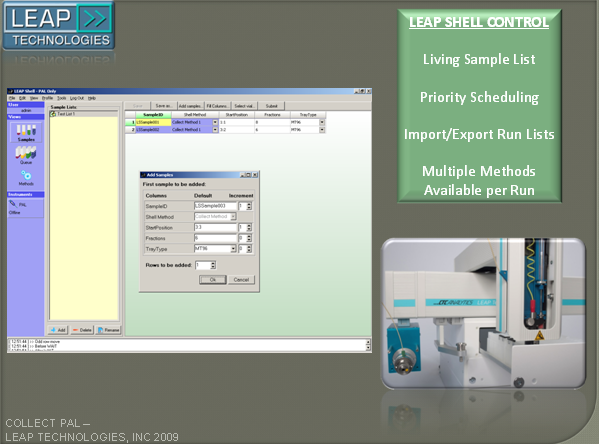Close the Add Samples dialog window

tap(255, 175)
